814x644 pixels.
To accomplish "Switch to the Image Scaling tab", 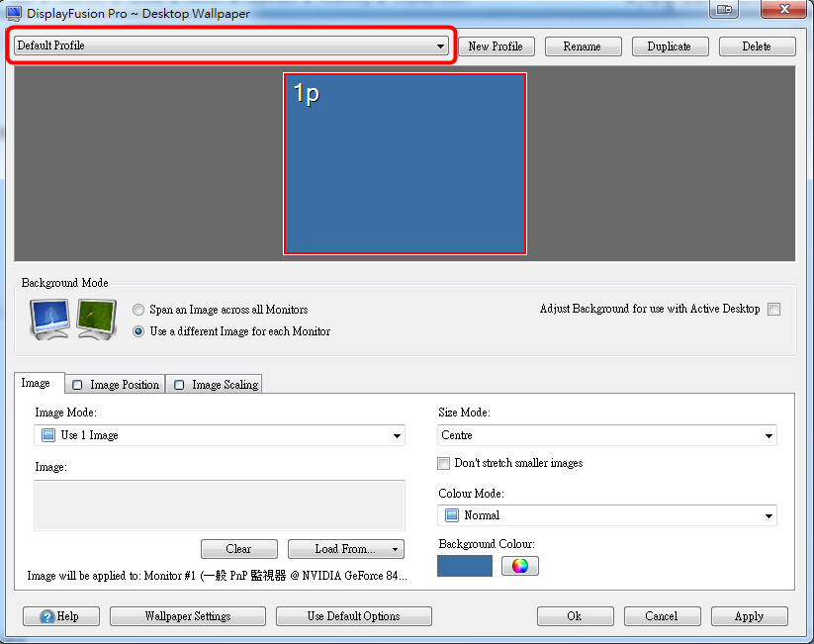I will [215, 385].
